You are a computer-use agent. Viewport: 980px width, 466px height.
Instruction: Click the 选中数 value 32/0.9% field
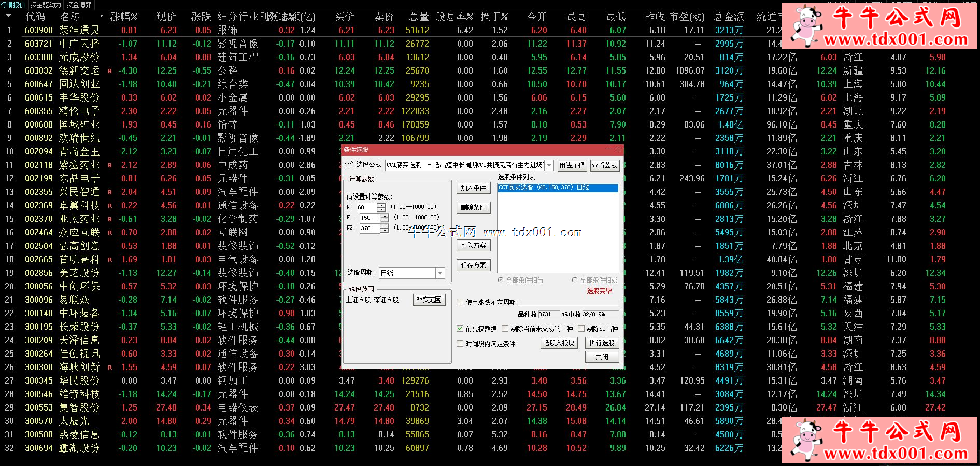coord(600,314)
